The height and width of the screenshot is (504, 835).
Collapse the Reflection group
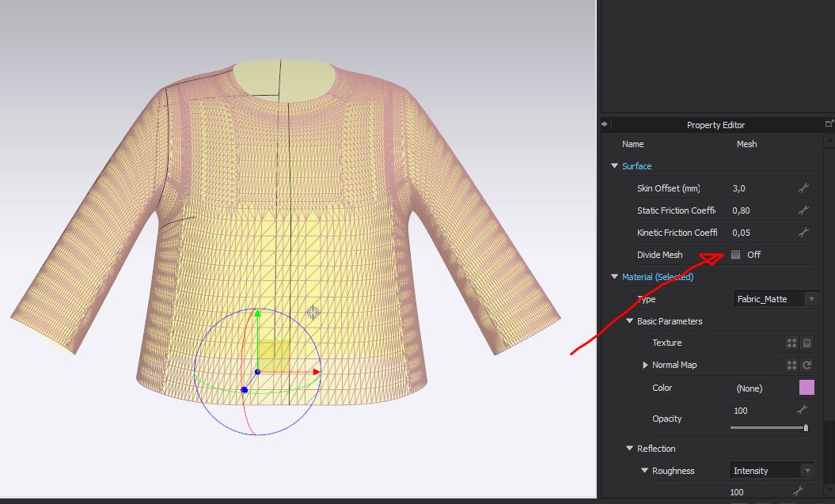click(629, 449)
